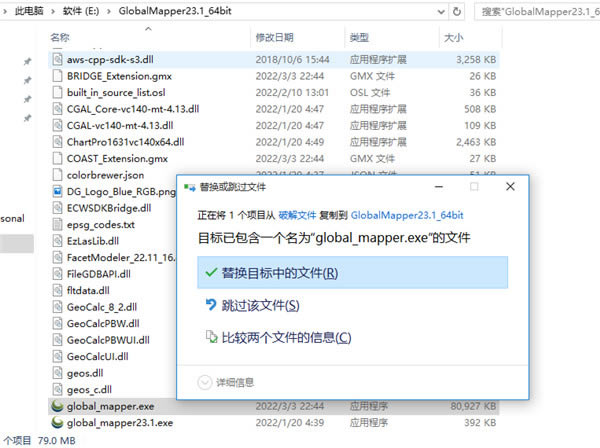Click the built_in_source_list.osl file icon
Image resolution: width=600 pixels, height=448 pixels.
point(57,92)
